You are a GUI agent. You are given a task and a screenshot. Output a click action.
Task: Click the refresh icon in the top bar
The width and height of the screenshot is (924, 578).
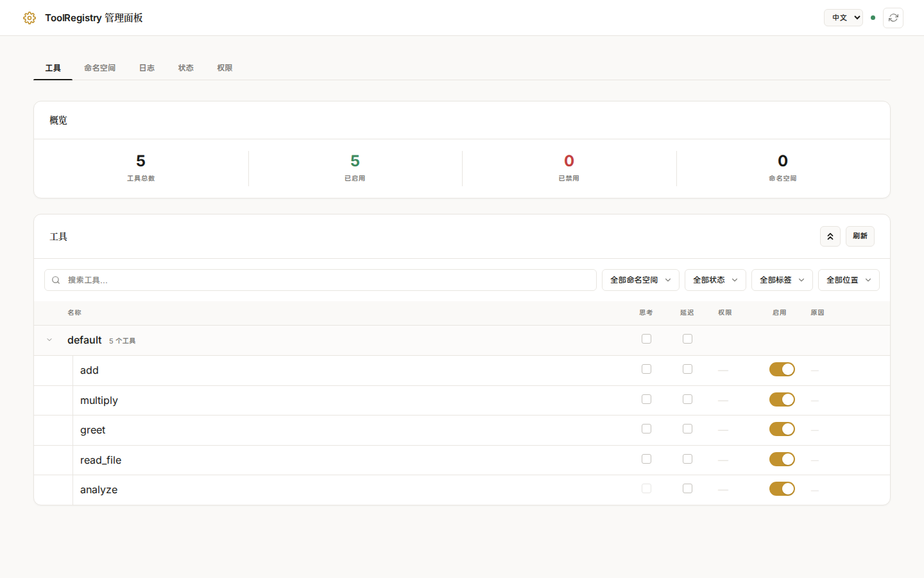pyautogui.click(x=893, y=18)
